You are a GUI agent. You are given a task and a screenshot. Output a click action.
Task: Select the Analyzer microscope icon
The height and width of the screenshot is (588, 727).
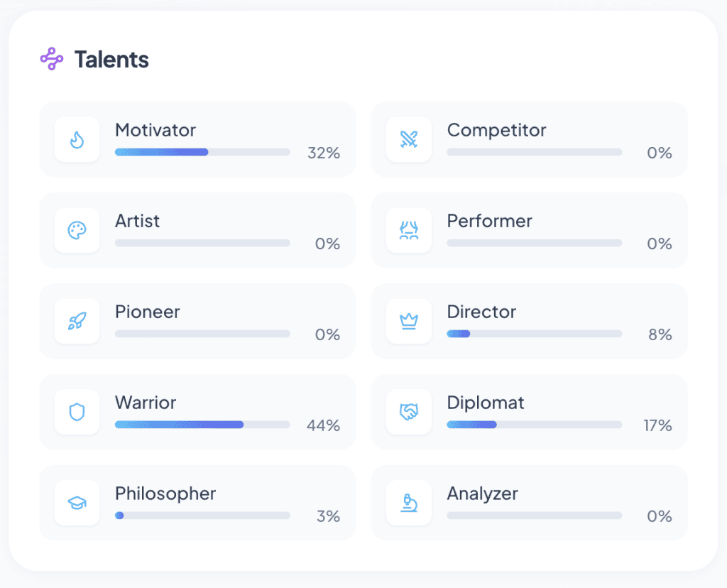tap(409, 503)
